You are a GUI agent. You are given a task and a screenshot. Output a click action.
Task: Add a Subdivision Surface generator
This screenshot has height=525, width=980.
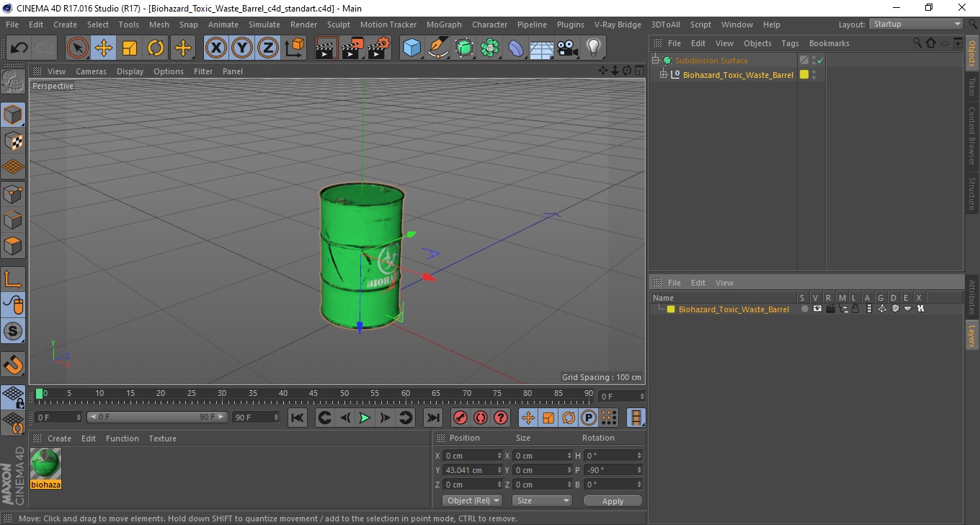pyautogui.click(x=464, y=48)
